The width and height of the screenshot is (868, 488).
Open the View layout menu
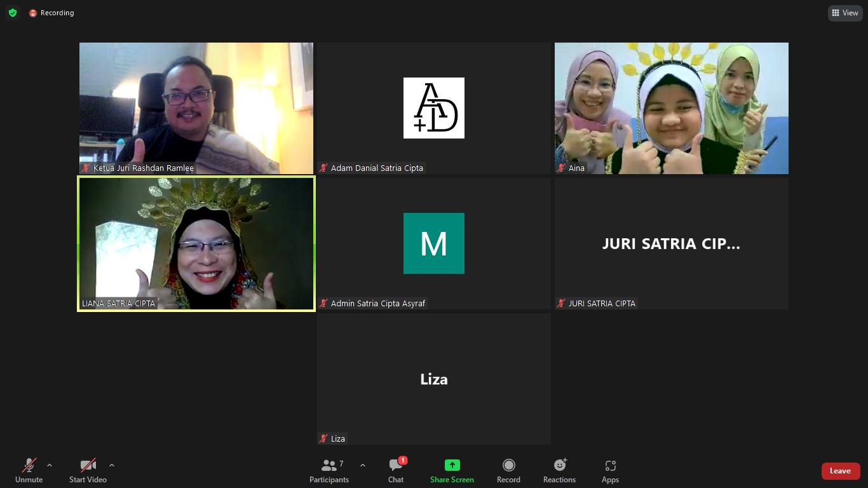click(x=845, y=13)
